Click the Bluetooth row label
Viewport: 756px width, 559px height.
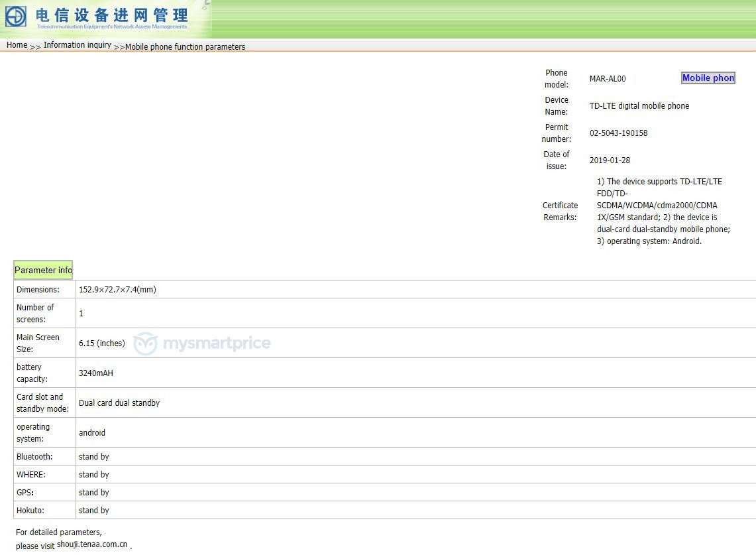pyautogui.click(x=34, y=457)
